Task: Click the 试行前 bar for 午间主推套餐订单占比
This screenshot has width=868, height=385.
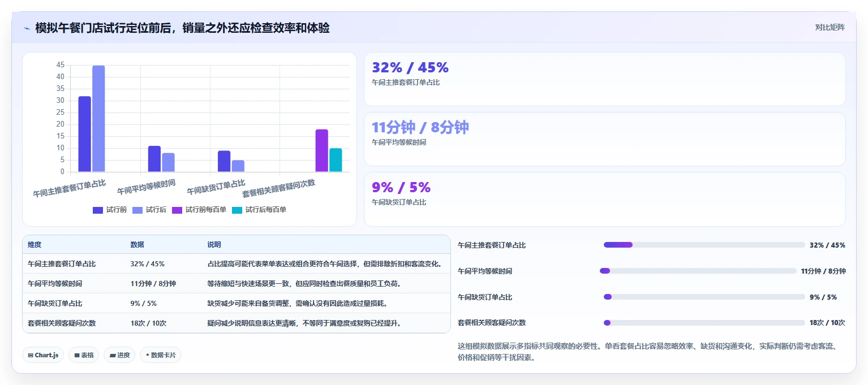Action: (85, 134)
